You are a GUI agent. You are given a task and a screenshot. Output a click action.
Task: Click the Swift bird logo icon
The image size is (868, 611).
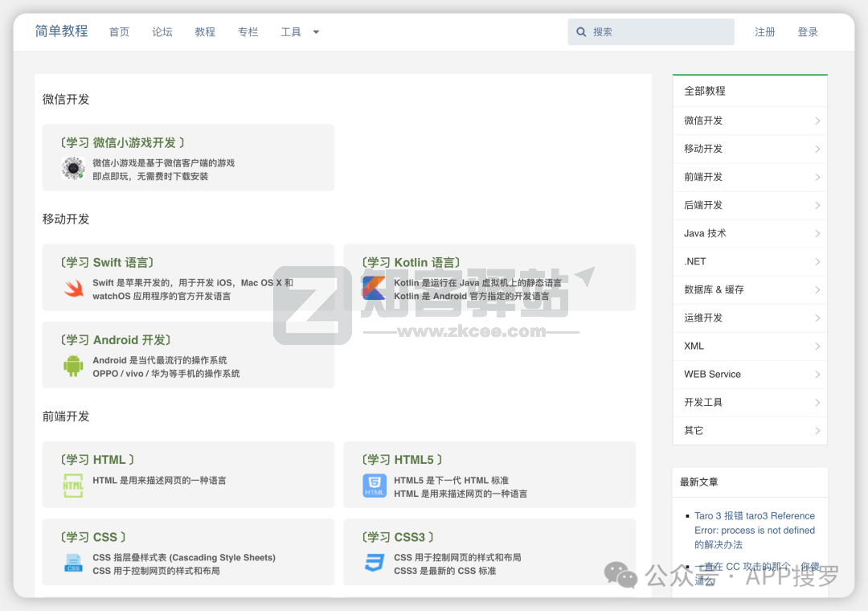click(x=73, y=289)
